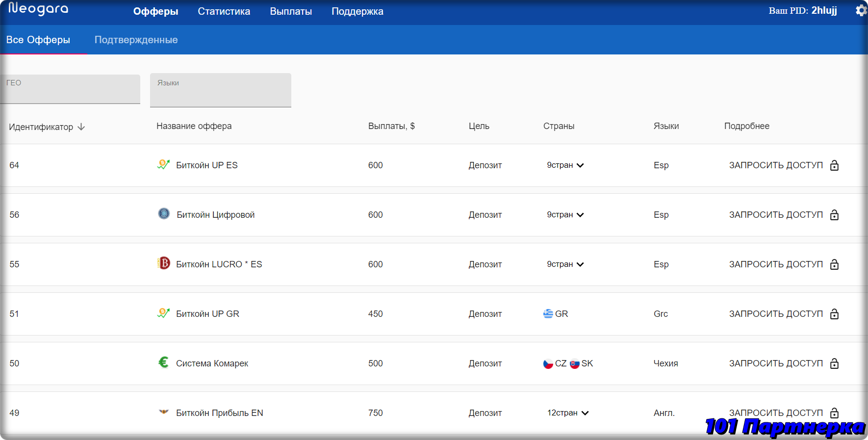Select offer name Биткойн Прибыль EN

(x=220, y=413)
